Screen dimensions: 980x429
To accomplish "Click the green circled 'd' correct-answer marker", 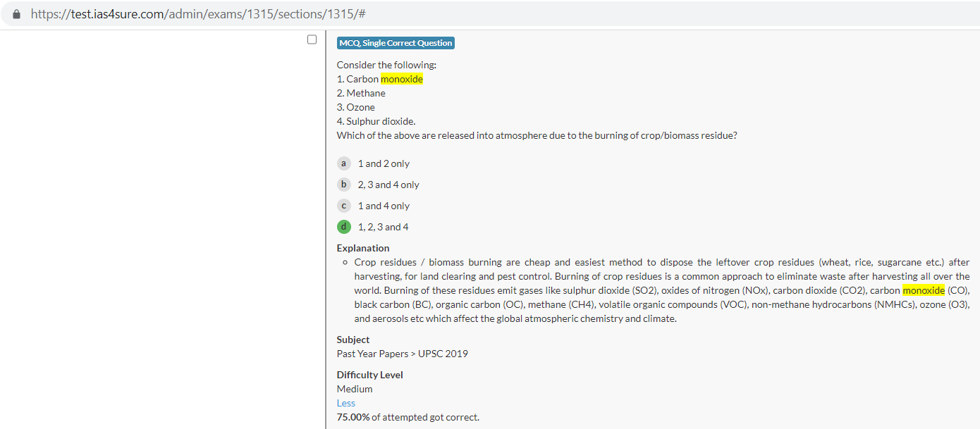I will tap(343, 227).
